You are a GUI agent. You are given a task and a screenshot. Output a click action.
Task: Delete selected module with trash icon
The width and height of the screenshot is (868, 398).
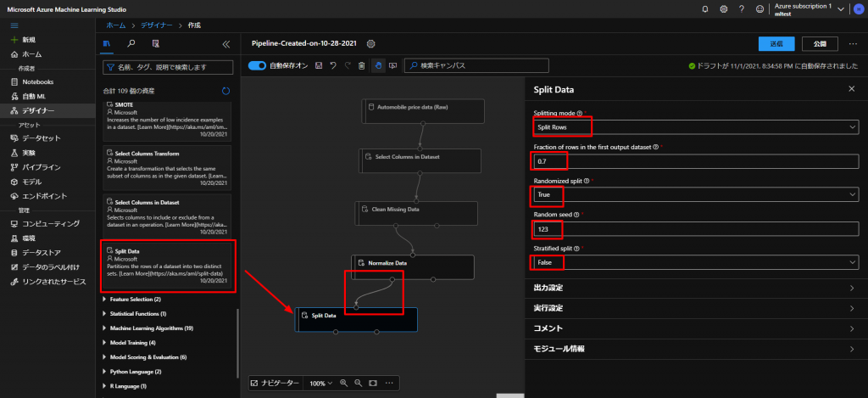coord(362,65)
